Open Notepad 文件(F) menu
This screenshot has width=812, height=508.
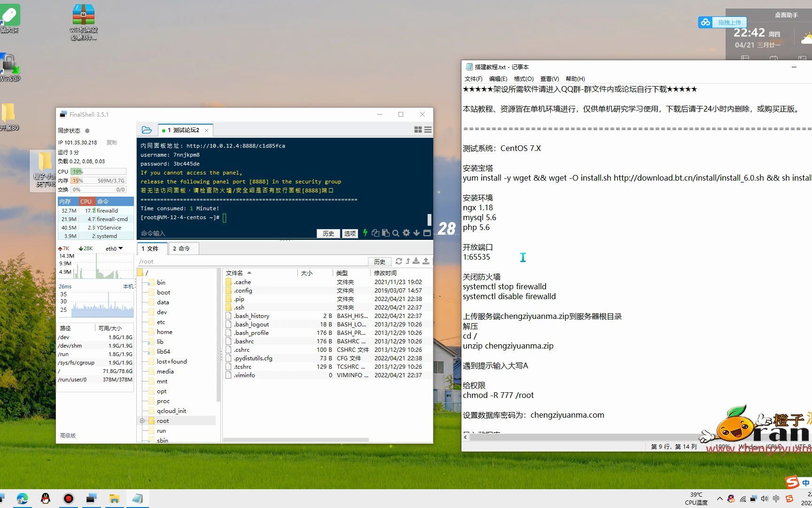(x=473, y=79)
